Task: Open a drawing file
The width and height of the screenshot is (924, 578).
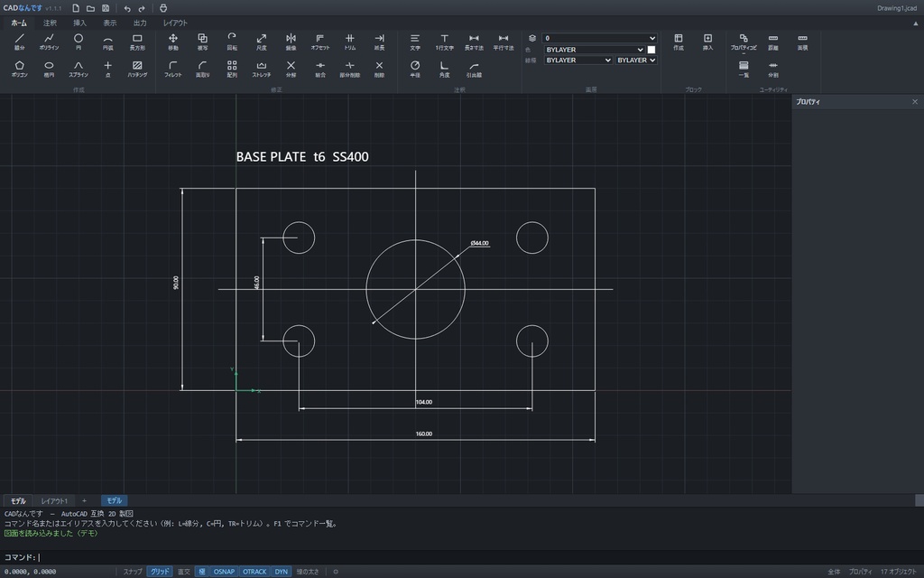Action: pos(90,8)
